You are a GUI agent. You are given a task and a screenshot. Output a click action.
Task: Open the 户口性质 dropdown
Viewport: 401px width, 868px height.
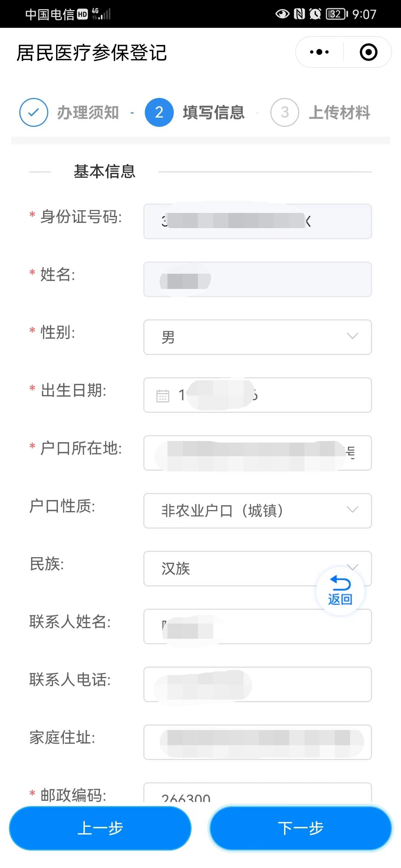point(257,510)
